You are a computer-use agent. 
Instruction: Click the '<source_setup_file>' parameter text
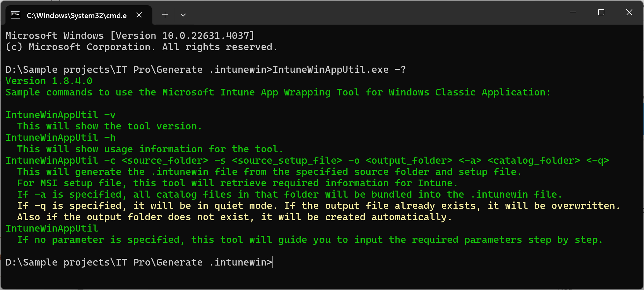pyautogui.click(x=287, y=160)
